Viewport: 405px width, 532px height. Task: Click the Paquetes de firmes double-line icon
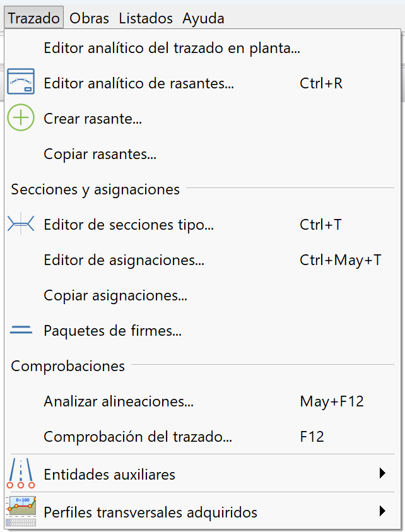pos(20,330)
